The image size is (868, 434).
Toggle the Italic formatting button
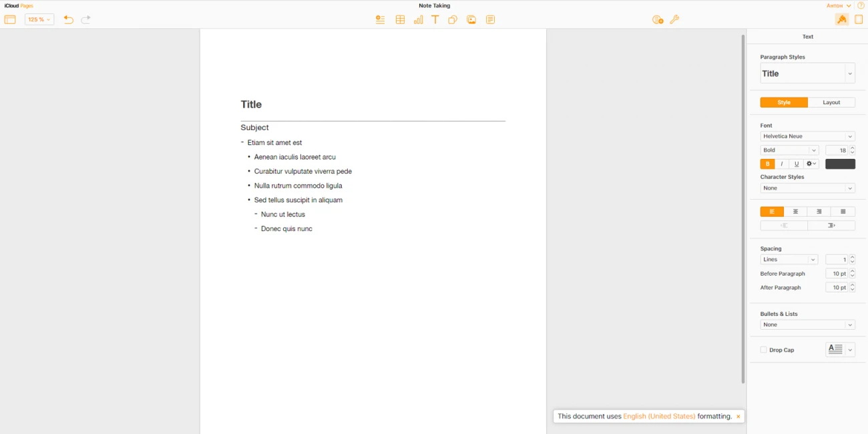[782, 164]
